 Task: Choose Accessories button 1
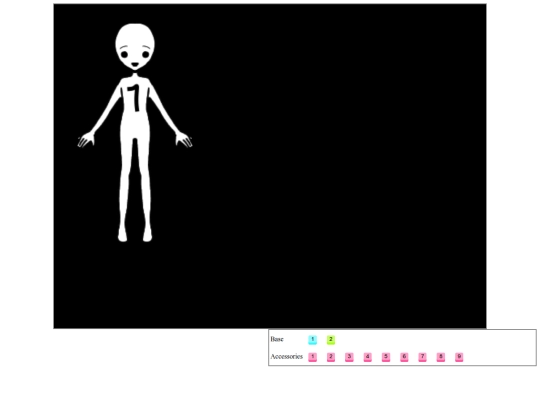(x=312, y=357)
